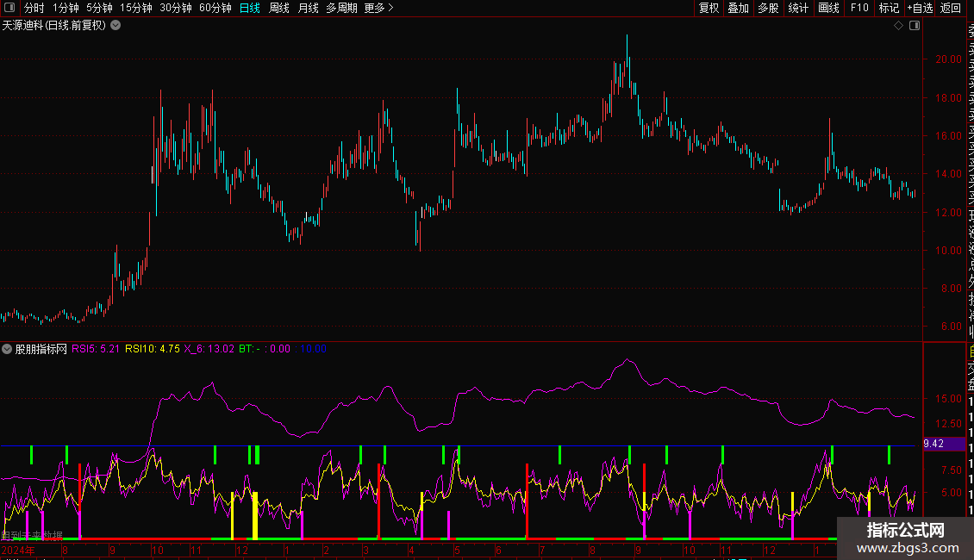Open the F10 company info
The height and width of the screenshot is (560, 974).
[x=859, y=8]
